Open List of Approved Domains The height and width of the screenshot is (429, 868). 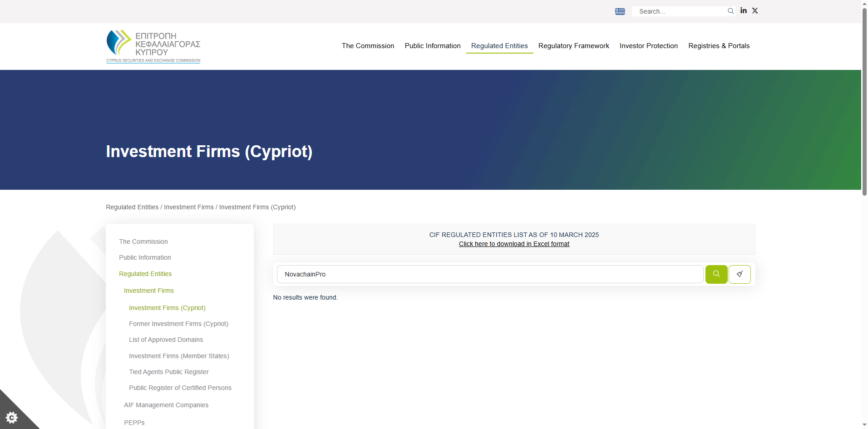click(x=166, y=340)
